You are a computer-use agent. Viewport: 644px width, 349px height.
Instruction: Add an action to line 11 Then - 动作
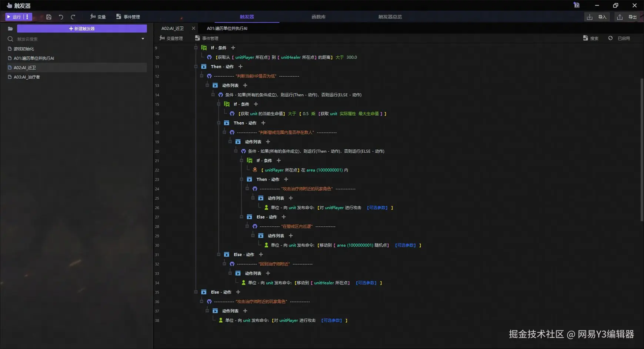tap(240, 67)
